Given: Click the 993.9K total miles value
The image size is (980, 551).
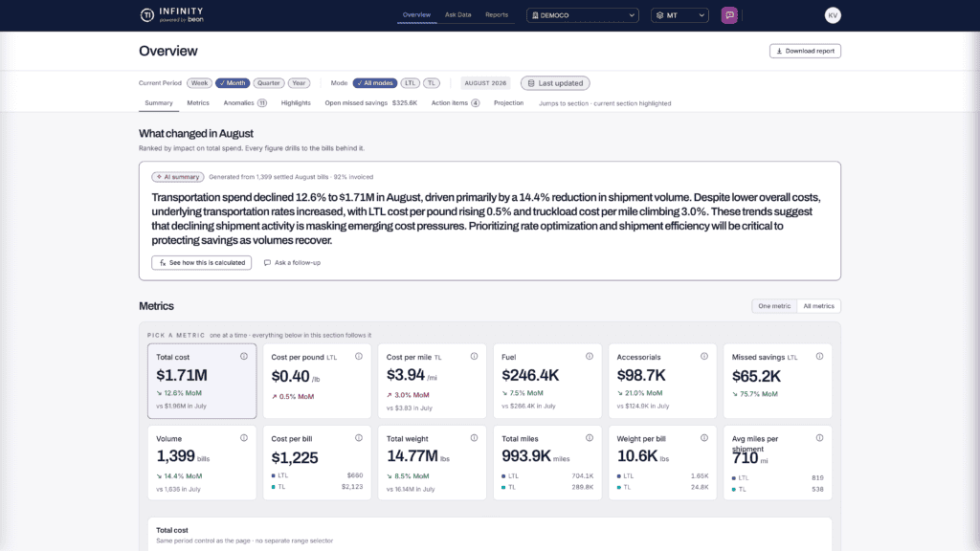Looking at the screenshot, I should 526,456.
